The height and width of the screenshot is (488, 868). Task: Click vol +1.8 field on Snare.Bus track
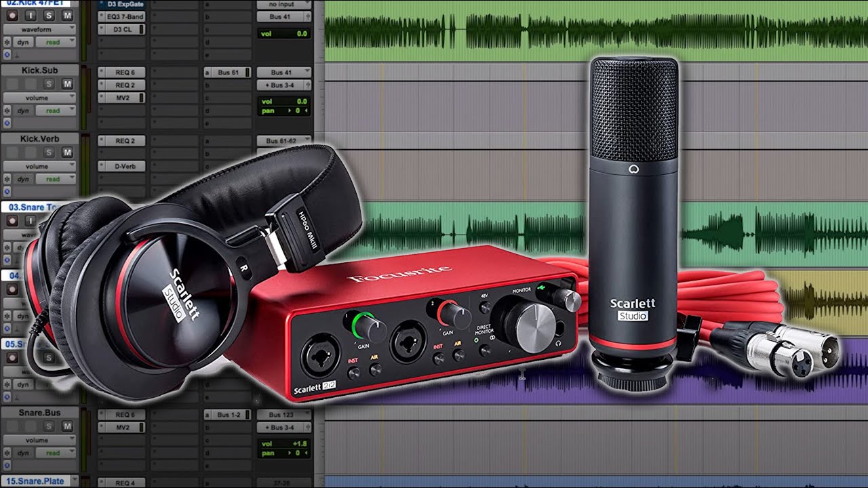284,444
